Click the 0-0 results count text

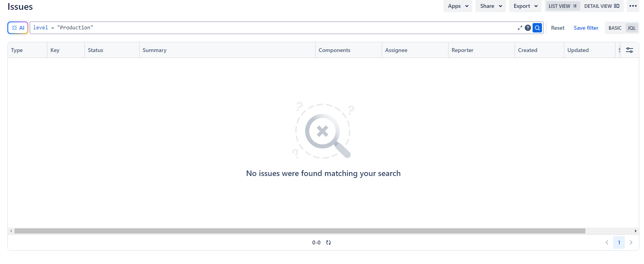point(316,242)
